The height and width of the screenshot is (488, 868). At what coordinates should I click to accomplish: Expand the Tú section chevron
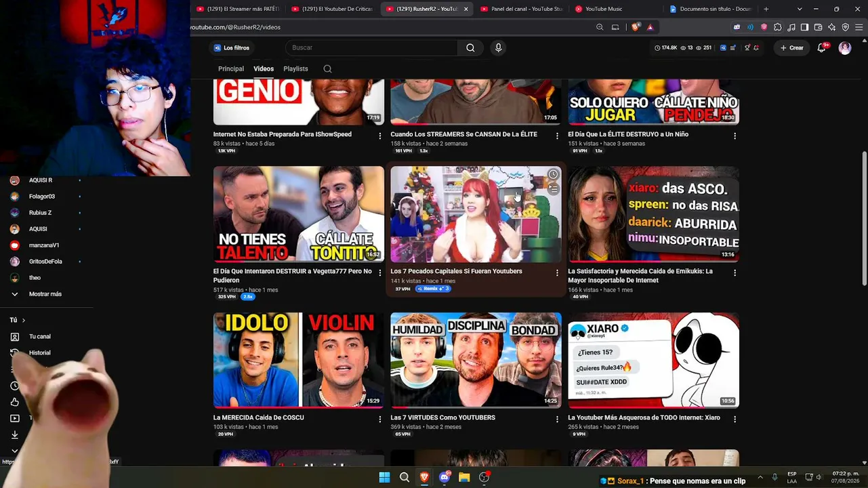pyautogui.click(x=24, y=321)
